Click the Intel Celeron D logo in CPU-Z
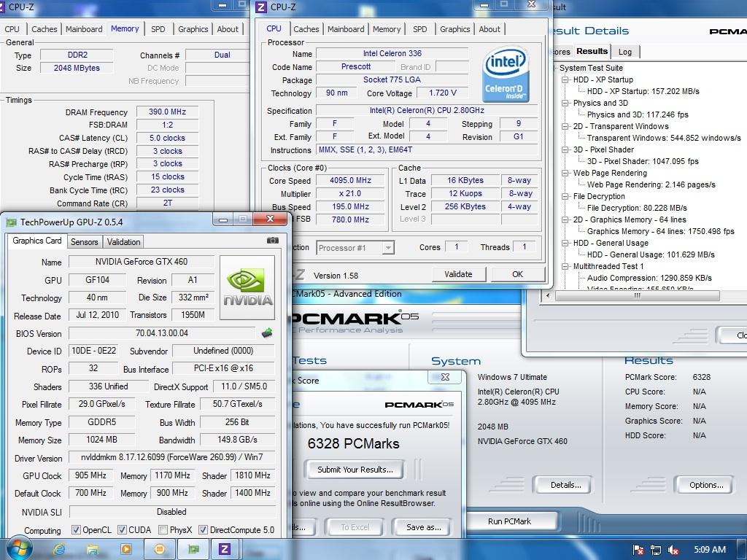The width and height of the screenshot is (747, 560). [506, 74]
